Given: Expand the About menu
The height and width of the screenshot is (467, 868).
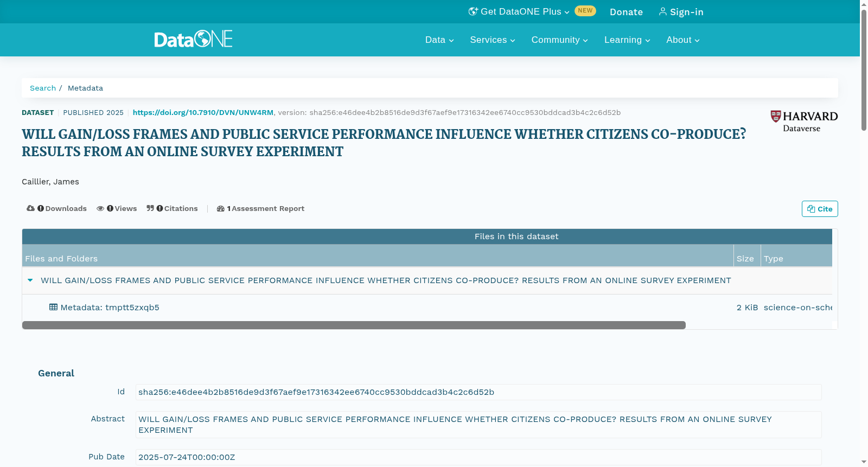Looking at the screenshot, I should (x=683, y=40).
